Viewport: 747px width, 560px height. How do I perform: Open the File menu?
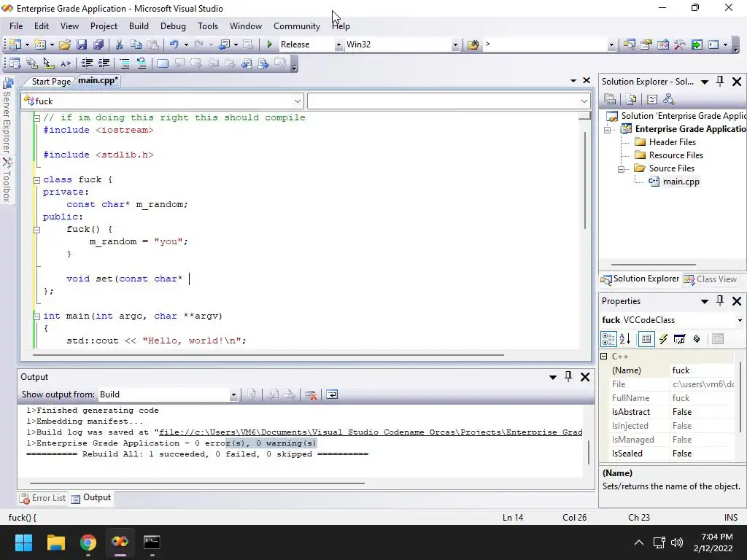pyautogui.click(x=16, y=26)
